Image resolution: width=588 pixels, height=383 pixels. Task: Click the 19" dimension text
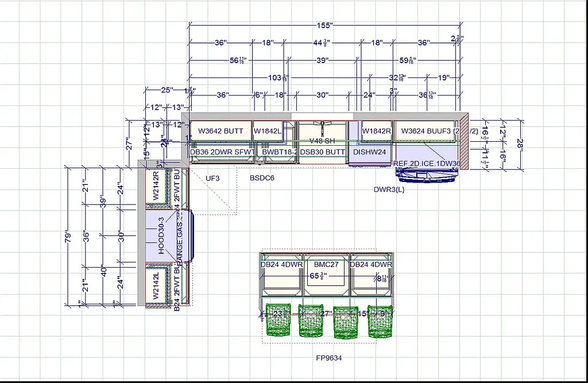pos(444,78)
